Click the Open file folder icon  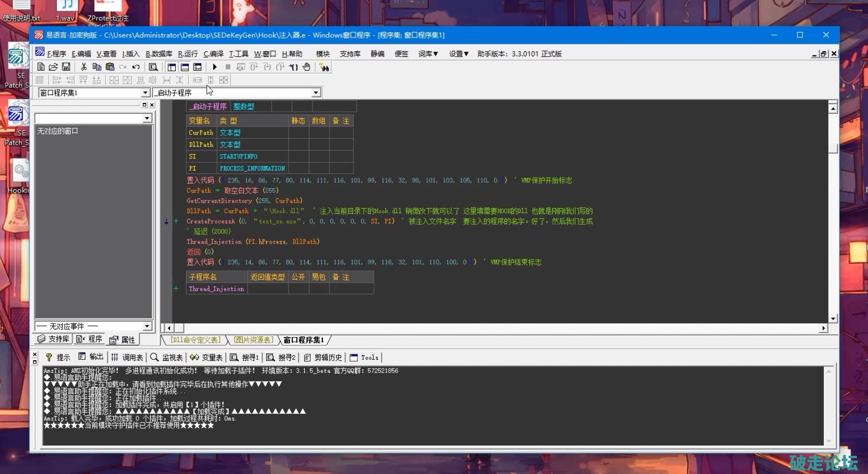coord(53,67)
